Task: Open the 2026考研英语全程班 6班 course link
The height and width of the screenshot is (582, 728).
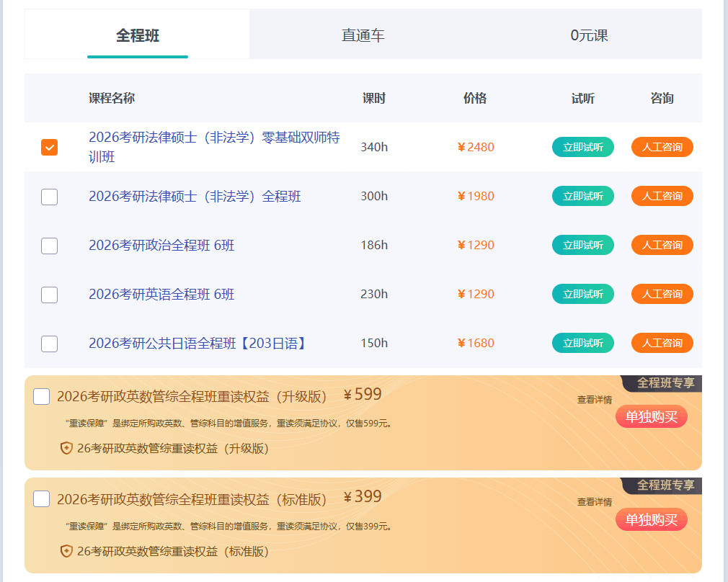Action: click(161, 295)
